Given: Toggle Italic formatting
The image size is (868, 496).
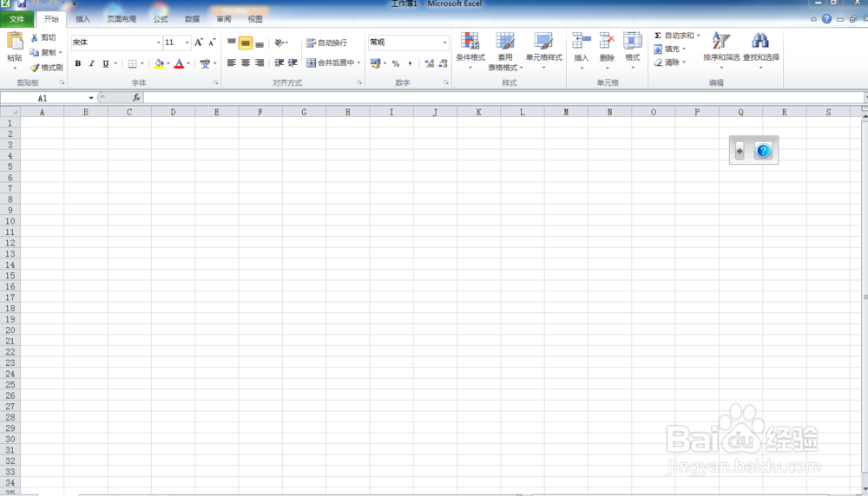Looking at the screenshot, I should pos(91,63).
